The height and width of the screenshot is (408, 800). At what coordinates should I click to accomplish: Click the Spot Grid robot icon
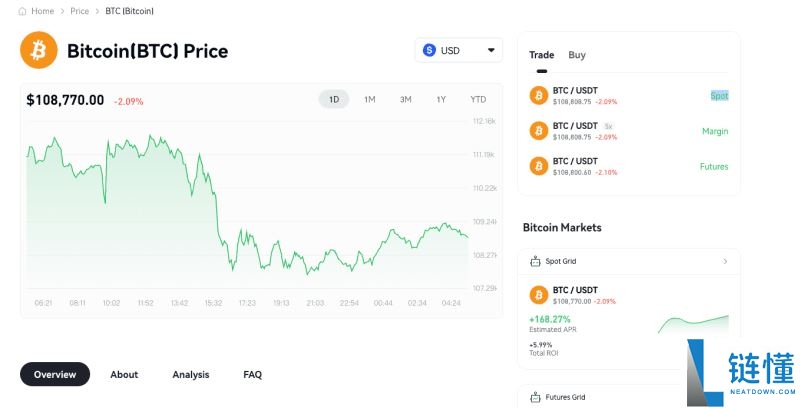(534, 261)
